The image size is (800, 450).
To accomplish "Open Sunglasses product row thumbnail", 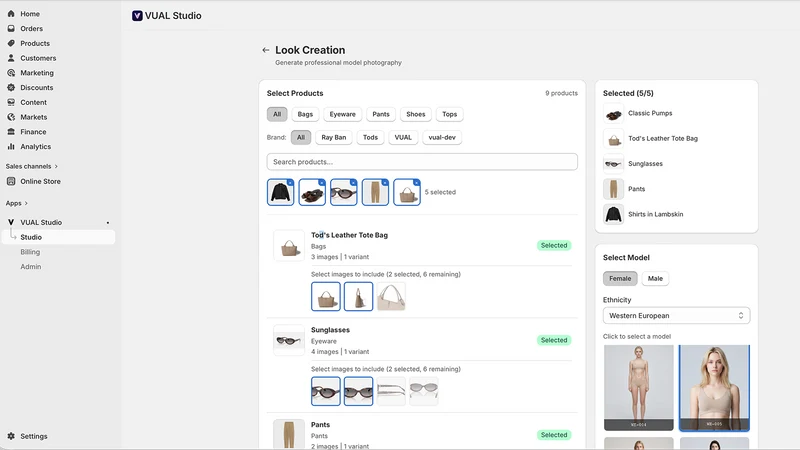I will (289, 340).
